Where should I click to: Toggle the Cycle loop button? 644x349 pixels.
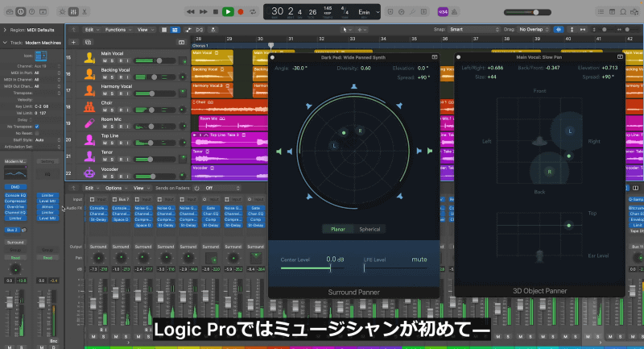pyautogui.click(x=253, y=12)
